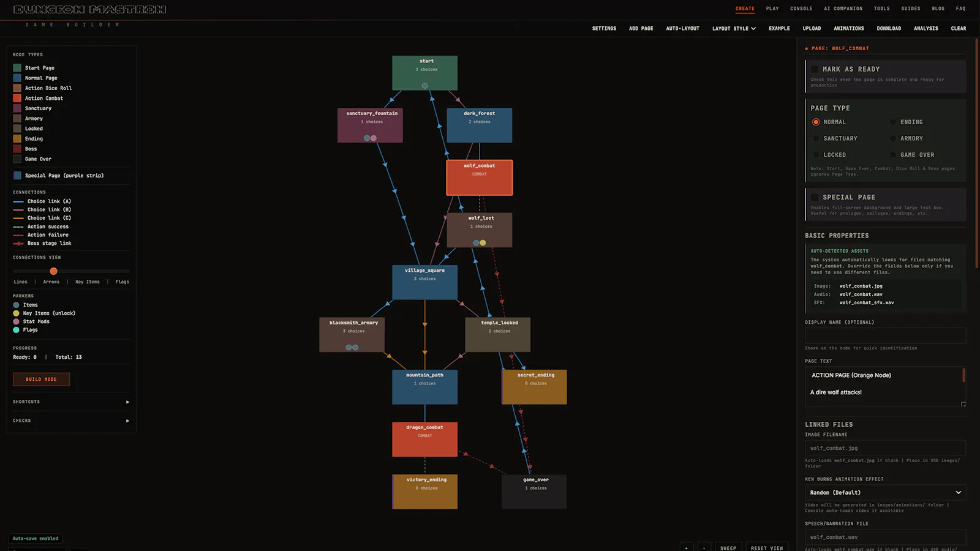The image size is (980, 551).
Task: Open Settings in the builder toolbar
Action: pyautogui.click(x=604, y=28)
